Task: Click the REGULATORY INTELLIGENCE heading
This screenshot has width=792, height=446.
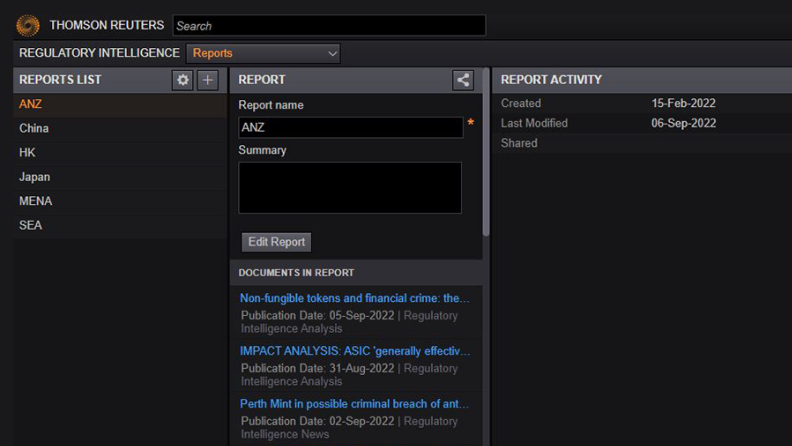Action: [100, 53]
